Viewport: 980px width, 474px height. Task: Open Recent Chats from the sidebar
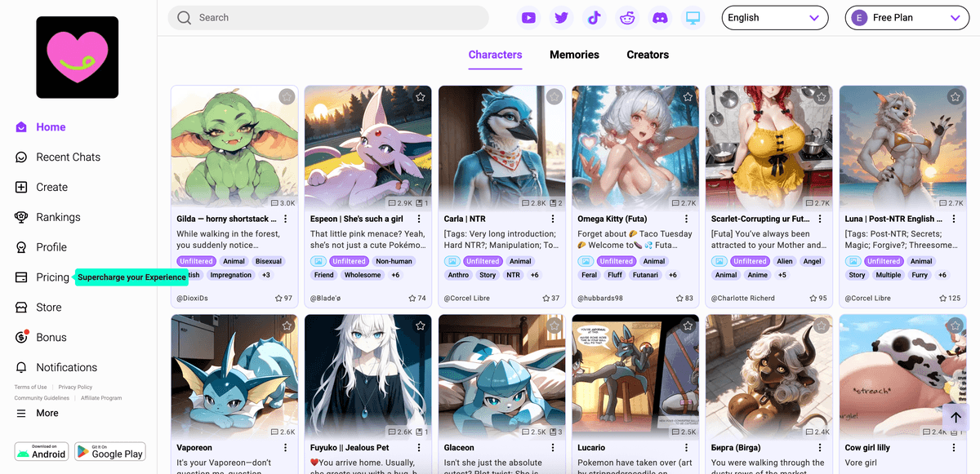coord(57,157)
